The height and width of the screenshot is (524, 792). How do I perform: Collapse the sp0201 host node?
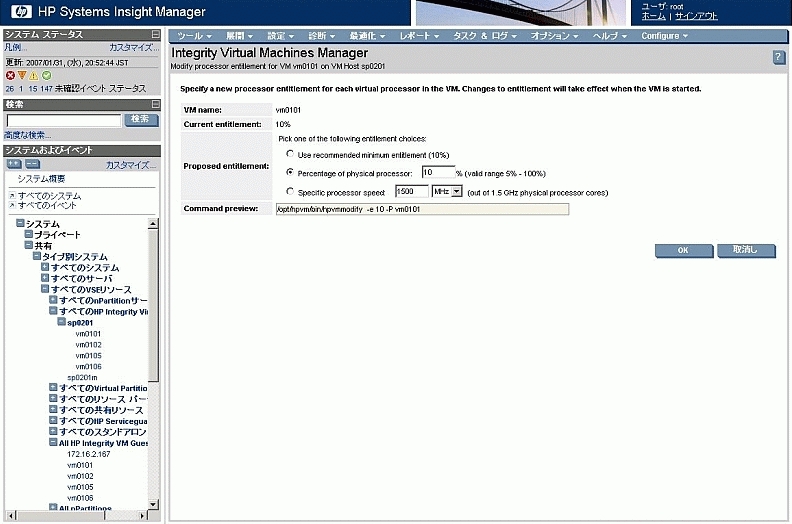click(61, 322)
